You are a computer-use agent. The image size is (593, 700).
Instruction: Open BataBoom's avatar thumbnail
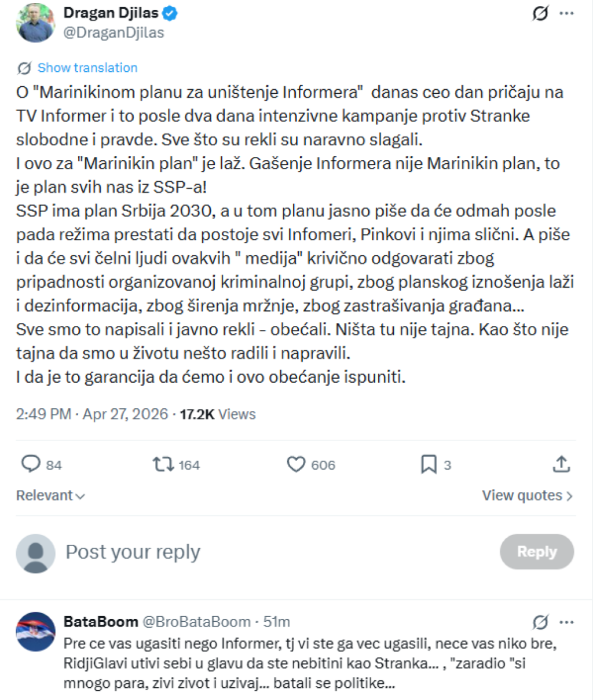[x=36, y=632]
